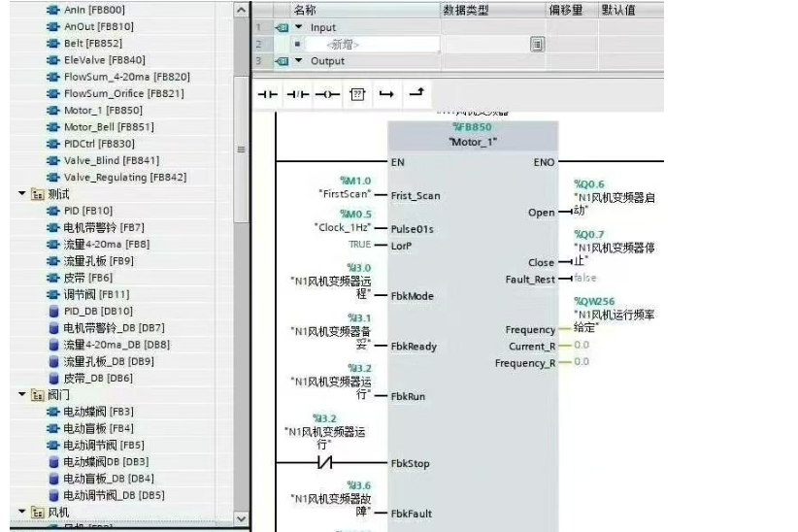This screenshot has height=532, width=798.
Task: Close the branch in the network
Action: (x=416, y=92)
